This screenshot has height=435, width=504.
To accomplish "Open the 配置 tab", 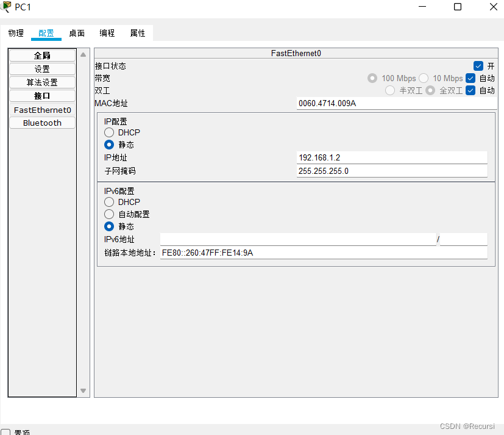I will click(46, 33).
